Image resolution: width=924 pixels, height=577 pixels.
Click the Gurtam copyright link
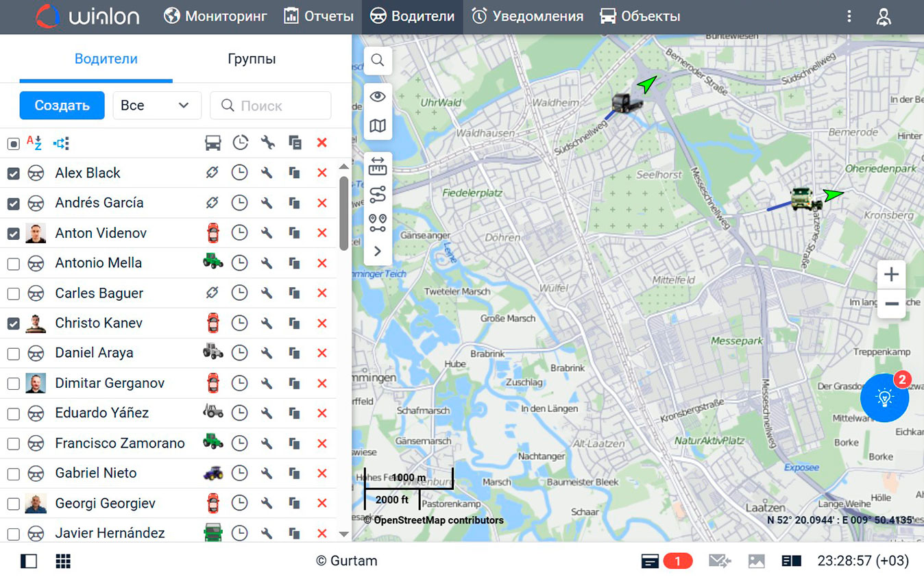coord(346,561)
